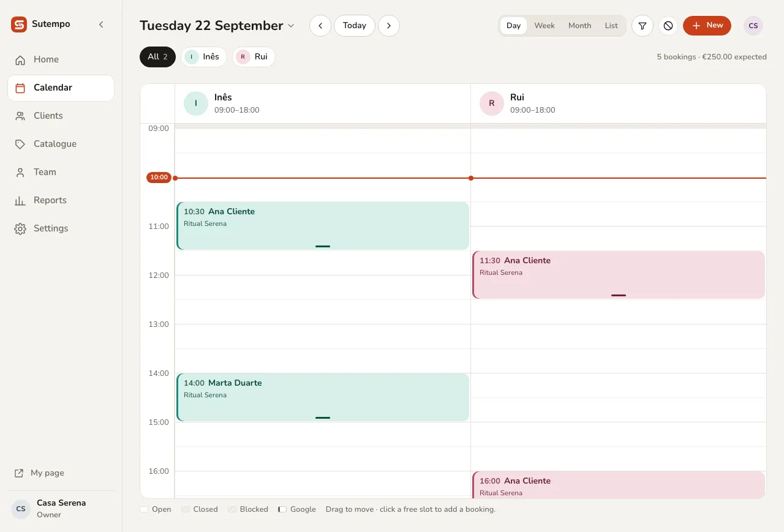Click the block time circle-slash icon
This screenshot has width=784, height=532.
coord(668,26)
